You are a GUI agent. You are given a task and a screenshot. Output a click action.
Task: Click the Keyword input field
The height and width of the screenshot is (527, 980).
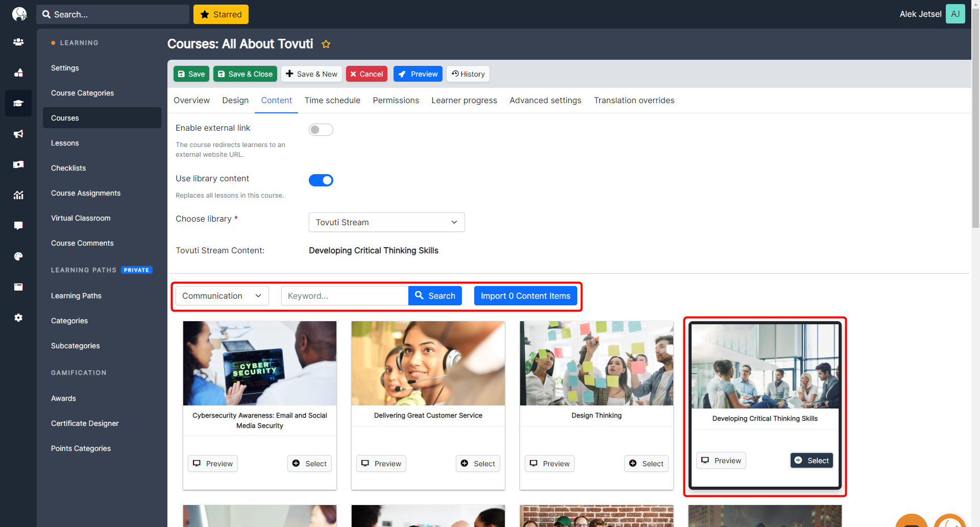(x=345, y=296)
